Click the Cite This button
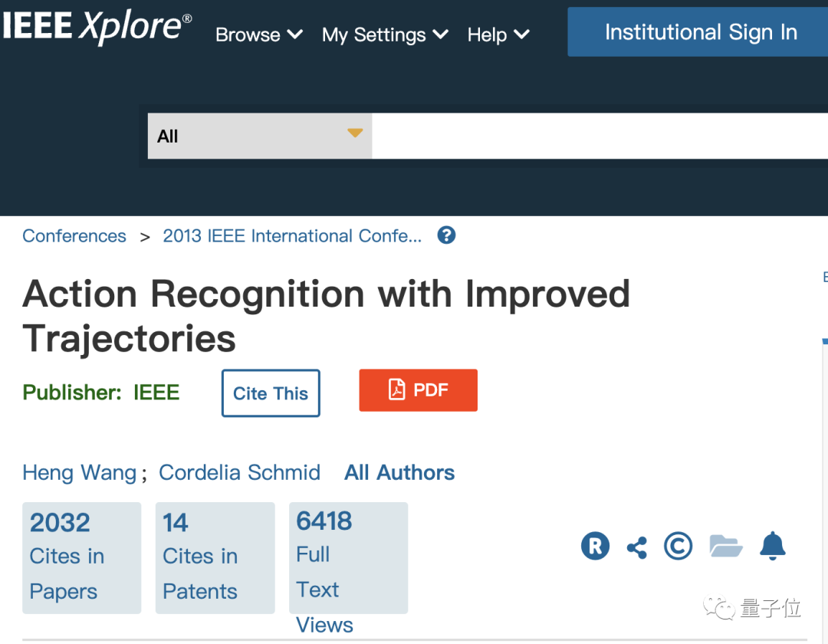Image resolution: width=828 pixels, height=644 pixels. coord(271,393)
